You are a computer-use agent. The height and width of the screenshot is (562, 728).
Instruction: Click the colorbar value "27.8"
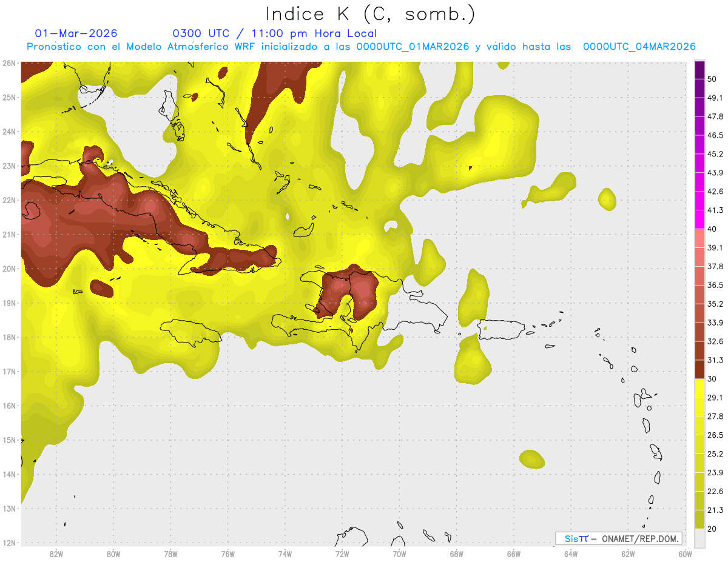coord(715,416)
